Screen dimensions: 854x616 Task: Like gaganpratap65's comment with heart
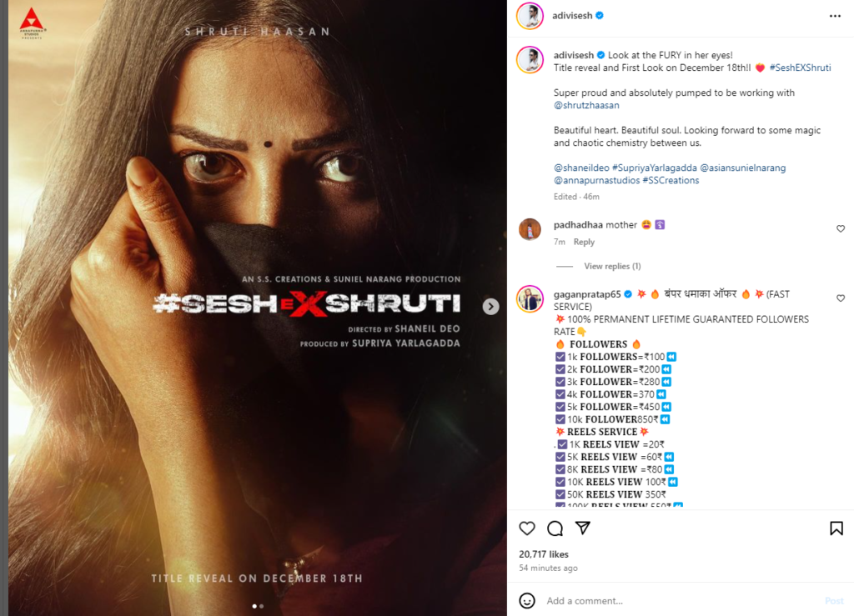[841, 298]
